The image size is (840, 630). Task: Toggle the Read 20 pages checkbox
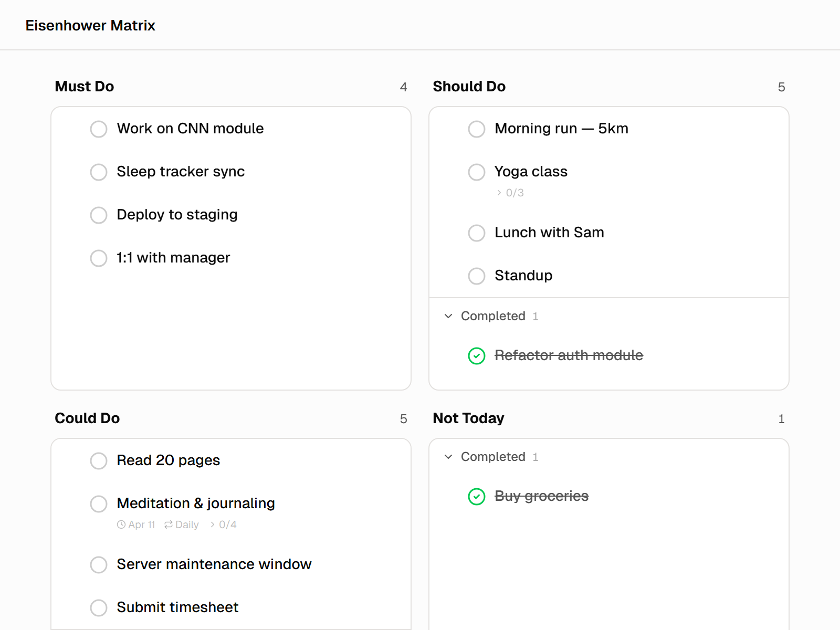98,461
